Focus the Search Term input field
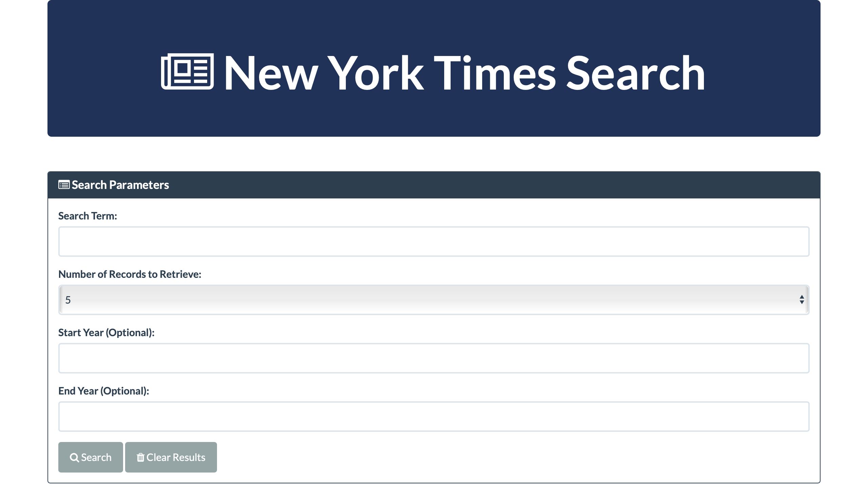Screen dimensions: 868x500 (x=434, y=242)
